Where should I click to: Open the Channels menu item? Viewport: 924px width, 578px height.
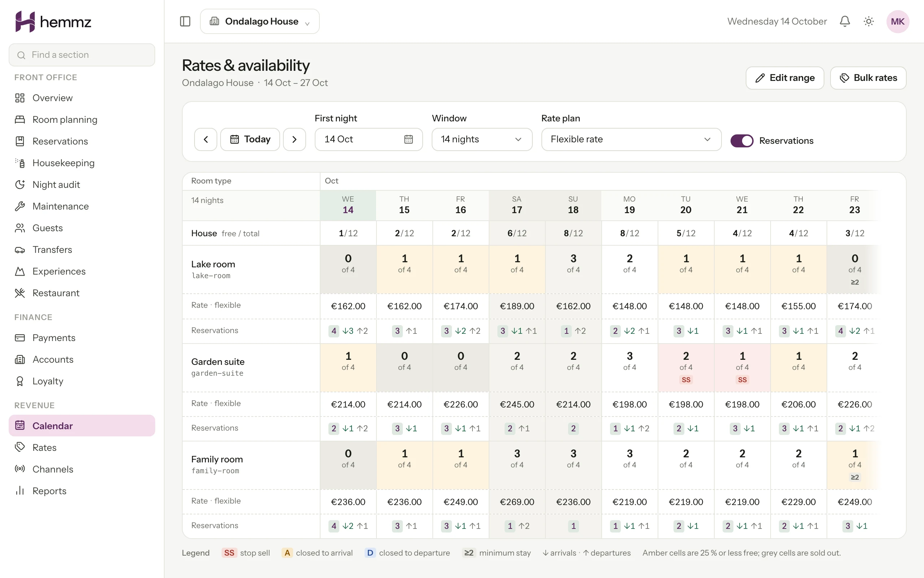tap(82, 469)
